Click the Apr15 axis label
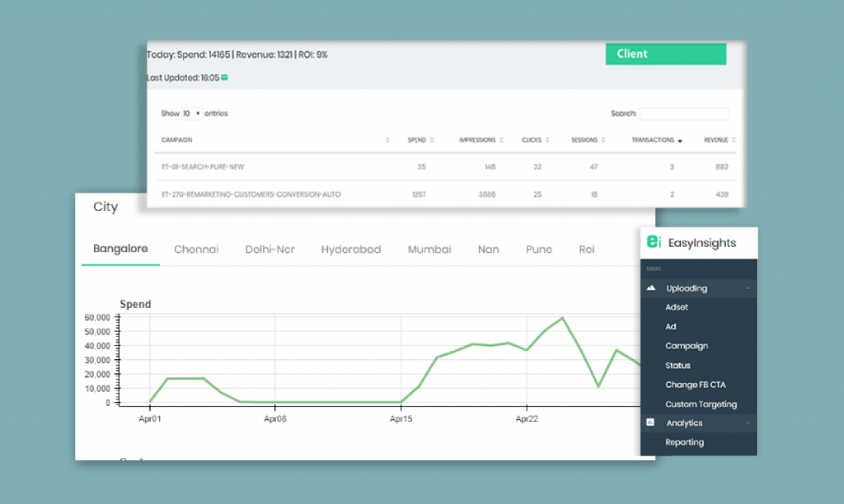 [x=401, y=418]
